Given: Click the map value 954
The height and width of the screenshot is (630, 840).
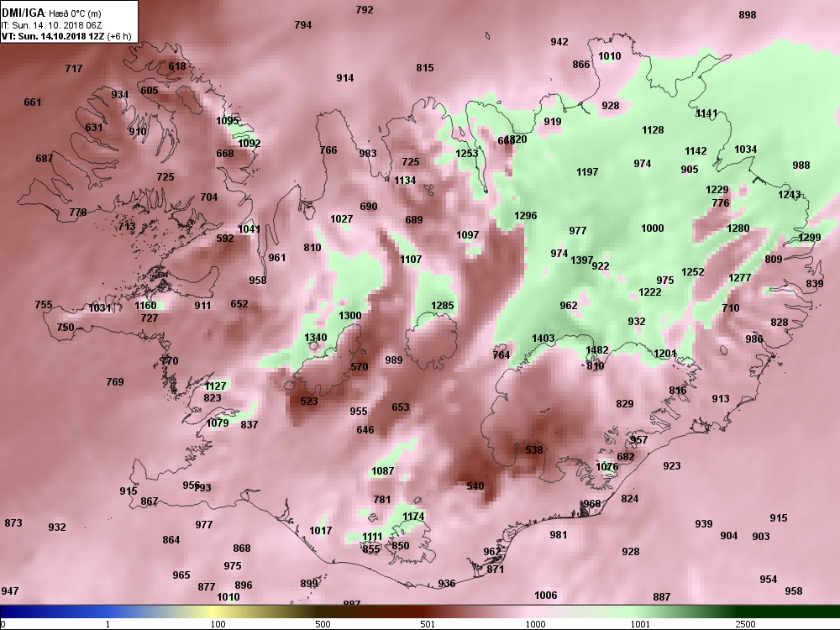Looking at the screenshot, I should 769,579.
